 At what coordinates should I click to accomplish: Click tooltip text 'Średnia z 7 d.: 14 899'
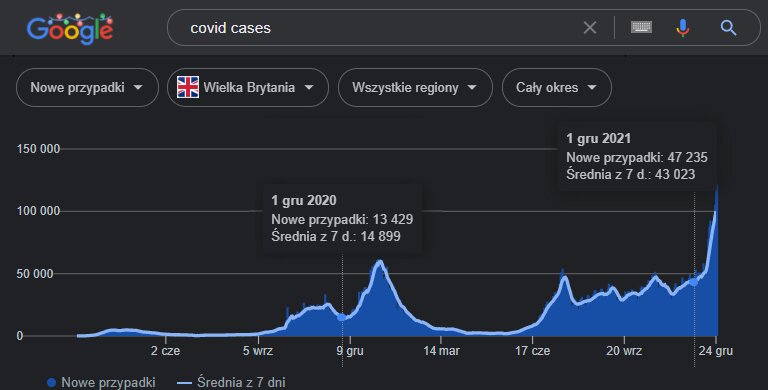click(x=336, y=236)
